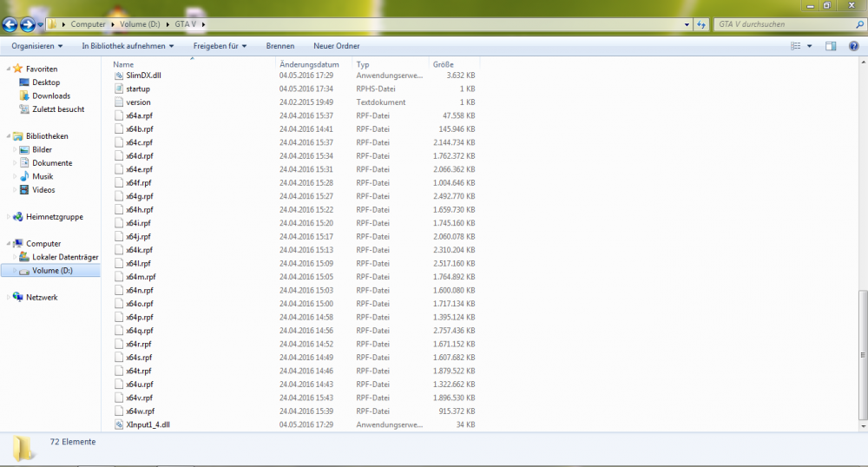Click the Forward navigation arrow

coord(27,24)
